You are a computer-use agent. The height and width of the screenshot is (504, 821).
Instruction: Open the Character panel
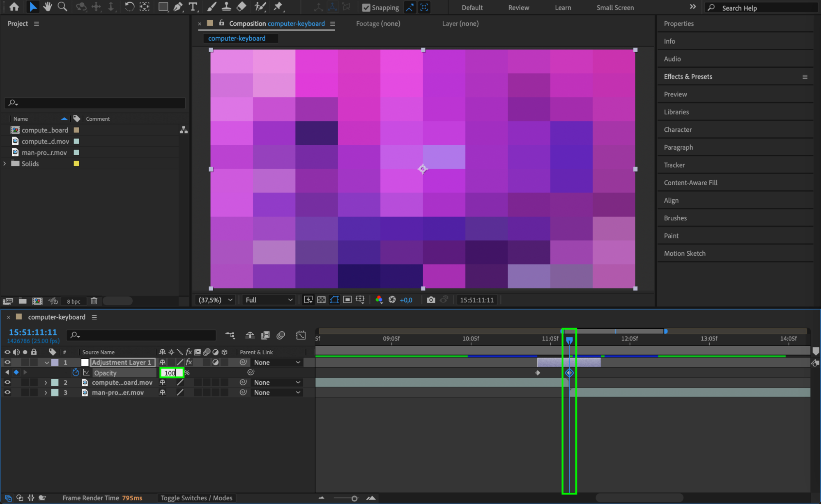[x=678, y=130]
